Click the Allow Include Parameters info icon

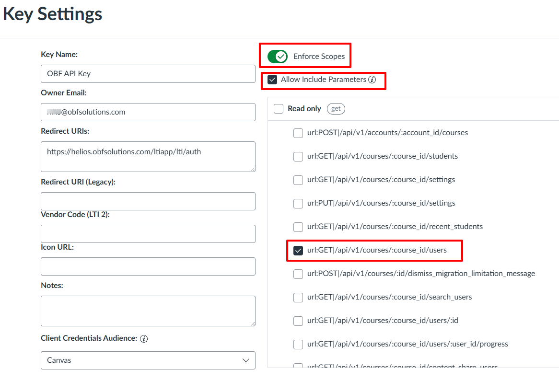tap(372, 80)
